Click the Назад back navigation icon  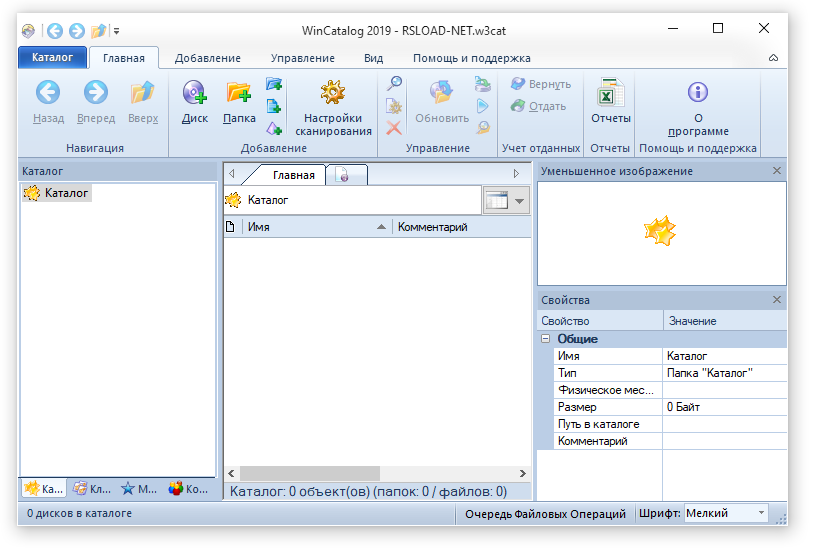(x=48, y=93)
